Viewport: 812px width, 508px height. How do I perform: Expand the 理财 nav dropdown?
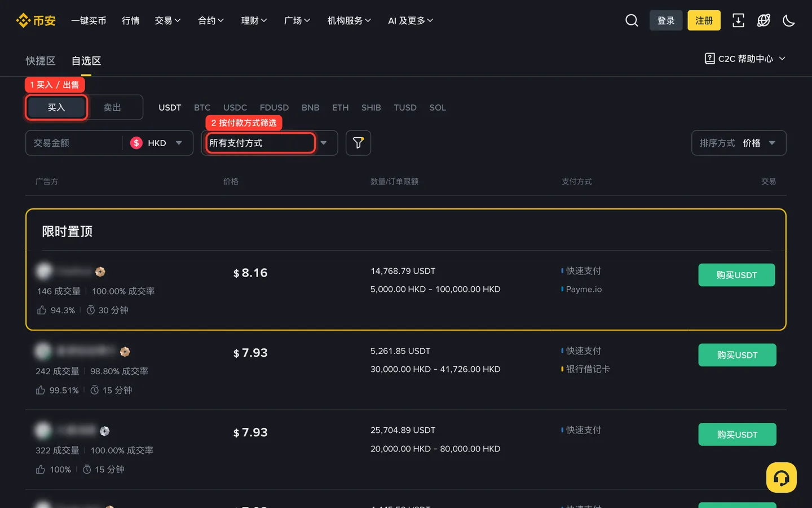click(254, 21)
